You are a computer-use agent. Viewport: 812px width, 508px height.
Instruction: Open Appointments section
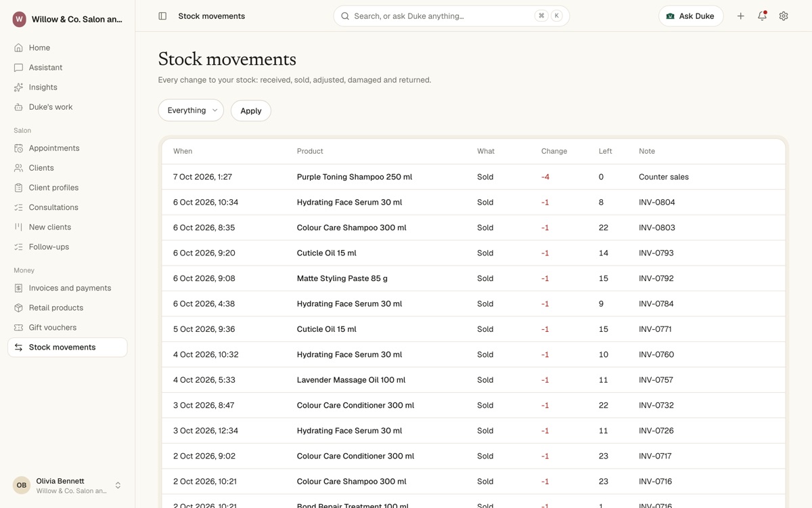tap(68, 148)
